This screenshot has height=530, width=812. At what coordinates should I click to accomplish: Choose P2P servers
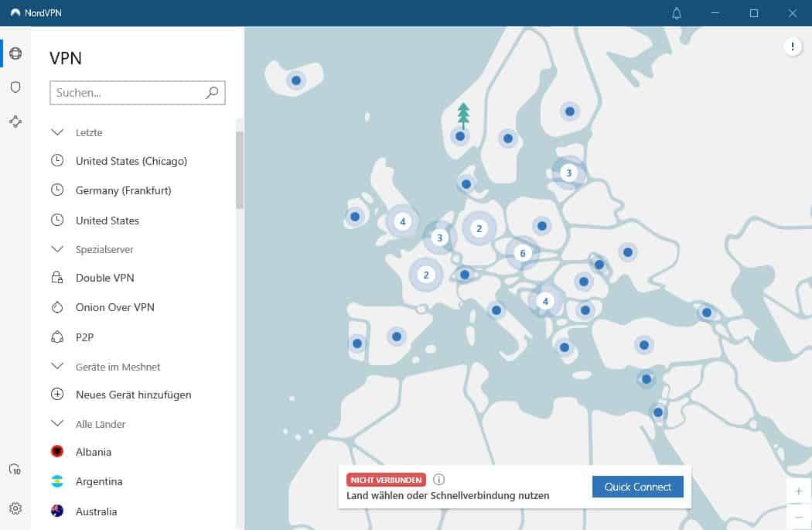pyautogui.click(x=84, y=337)
